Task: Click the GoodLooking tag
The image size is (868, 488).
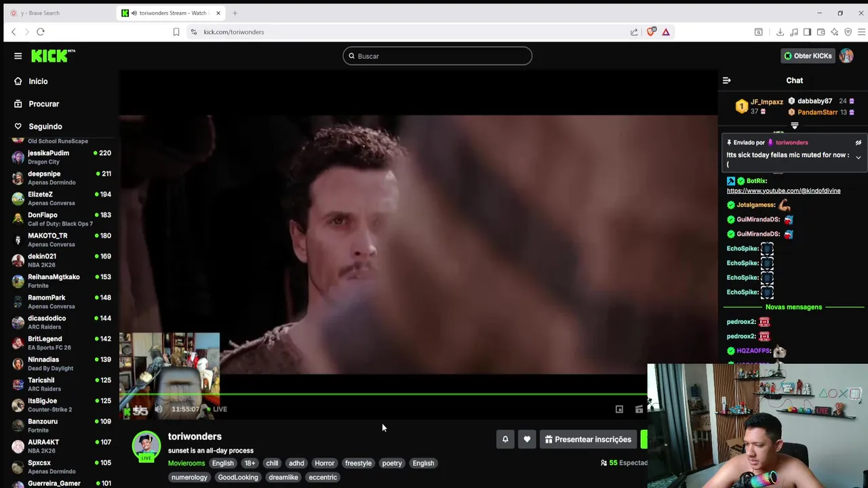Action: tap(238, 478)
